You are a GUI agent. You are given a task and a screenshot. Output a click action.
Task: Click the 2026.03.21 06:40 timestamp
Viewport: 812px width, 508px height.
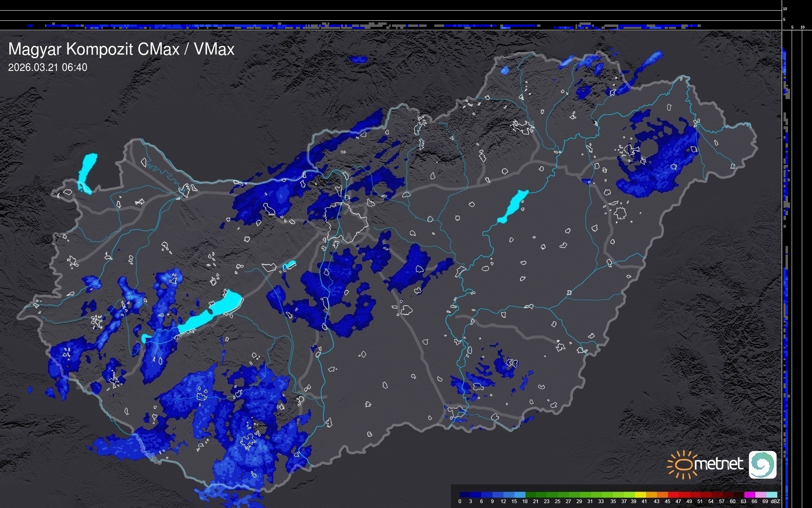(48, 68)
